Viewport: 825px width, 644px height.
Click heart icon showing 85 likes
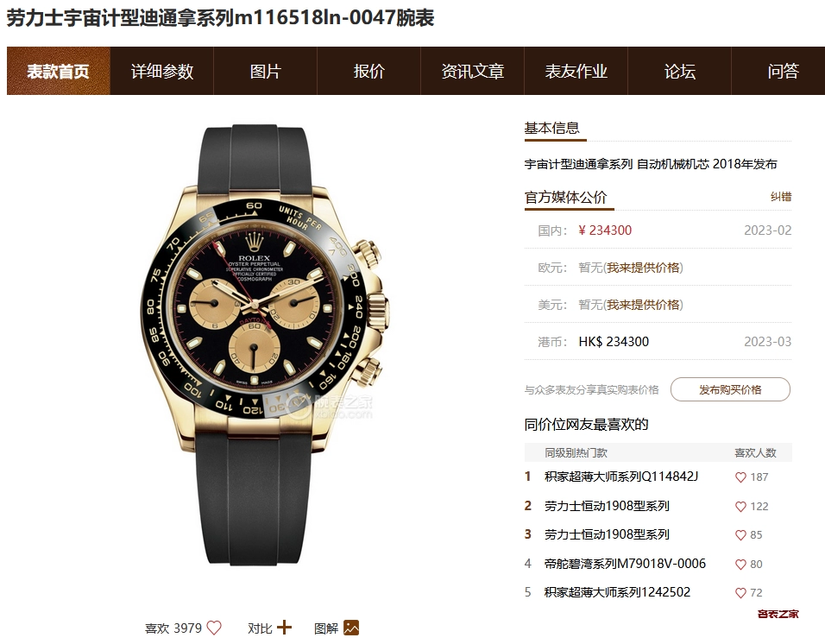point(740,535)
